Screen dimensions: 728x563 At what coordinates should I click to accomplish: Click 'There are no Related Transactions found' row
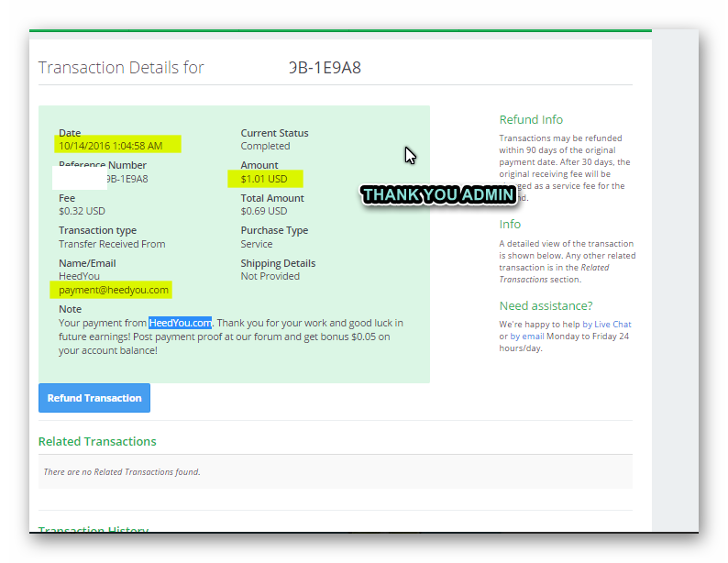[336, 471]
